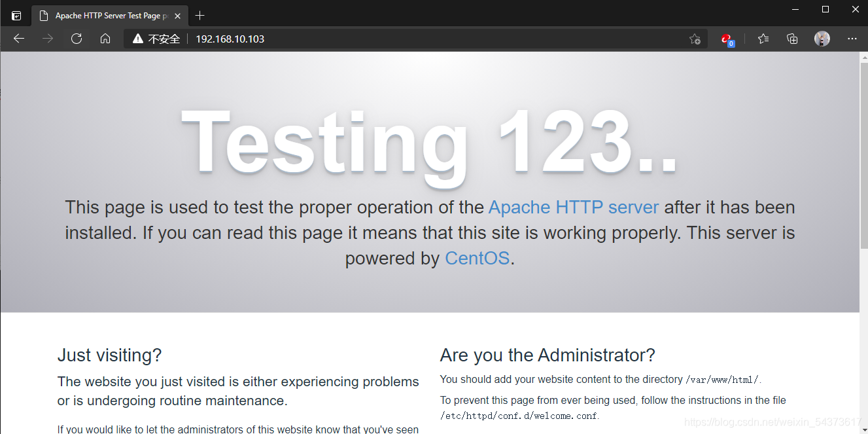The image size is (868, 434).
Task: Maximize the browser window
Action: [x=825, y=9]
